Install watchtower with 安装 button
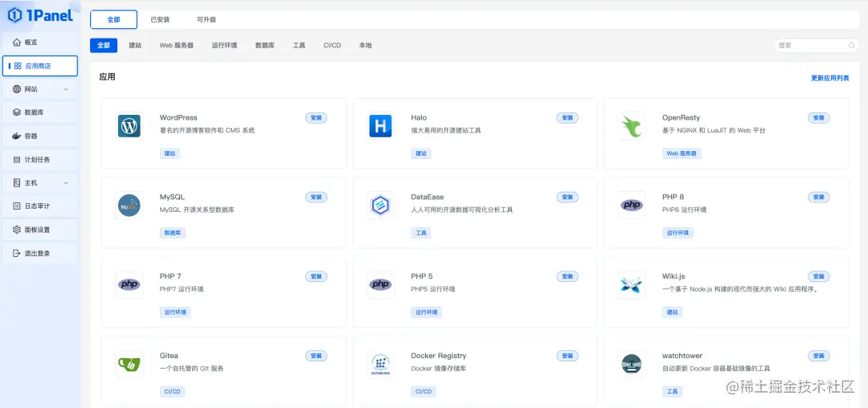Viewport: 868px width, 408px height. (819, 356)
